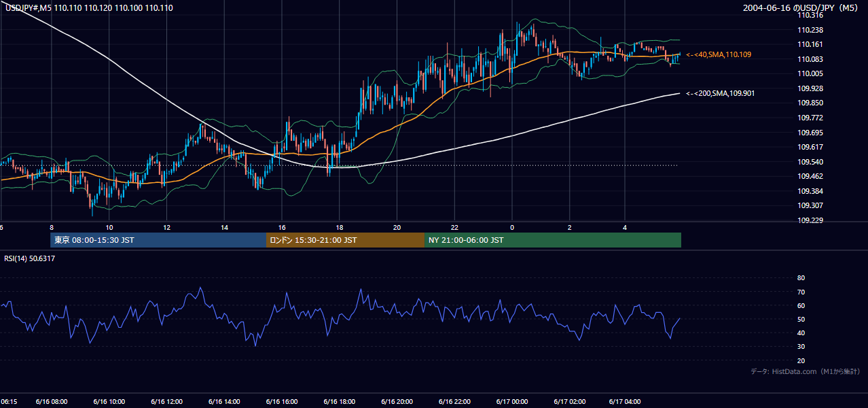
Task: Click the RSI scale 80 level label
Action: (801, 278)
